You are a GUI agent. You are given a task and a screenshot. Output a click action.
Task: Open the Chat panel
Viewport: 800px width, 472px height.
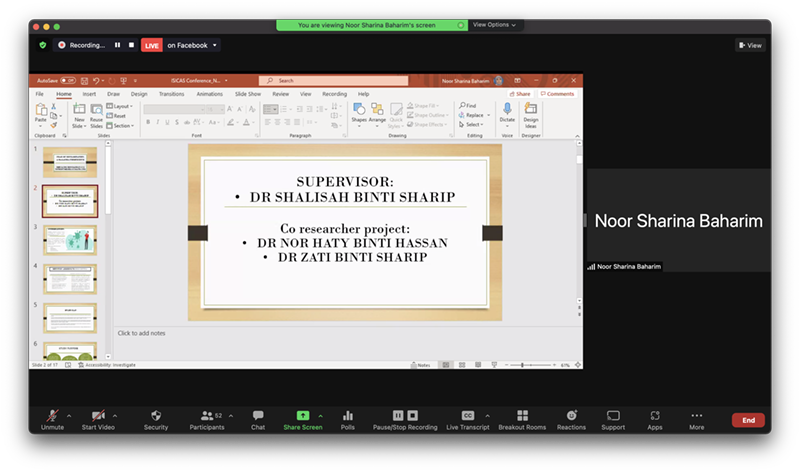[x=258, y=415]
